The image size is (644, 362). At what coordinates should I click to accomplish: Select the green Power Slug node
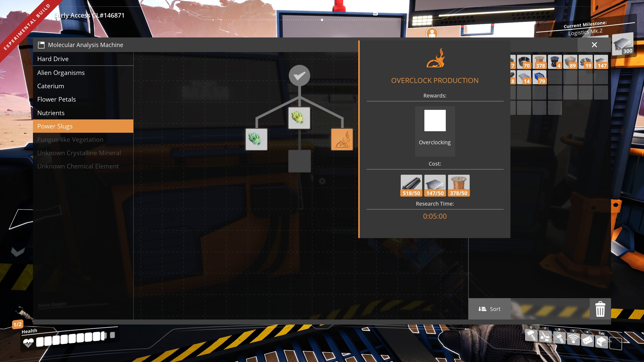click(256, 139)
